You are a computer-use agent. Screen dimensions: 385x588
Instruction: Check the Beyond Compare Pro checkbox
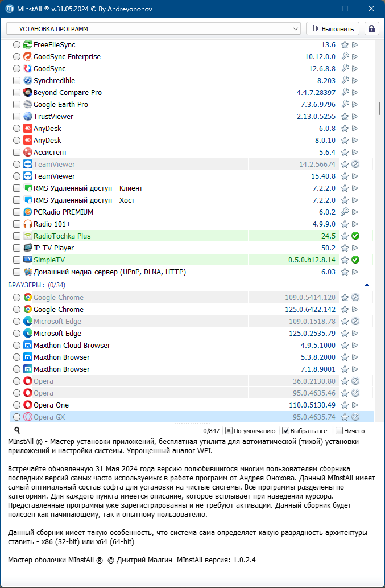[16, 93]
